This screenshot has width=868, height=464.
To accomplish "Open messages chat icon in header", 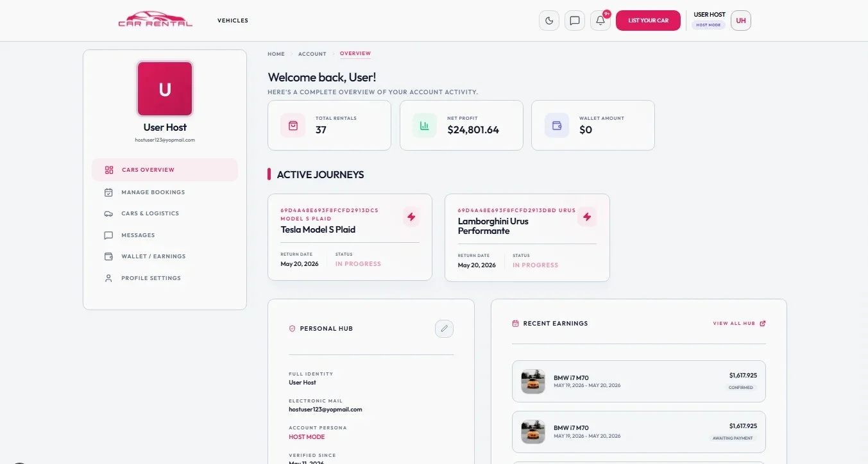I will 575,21.
